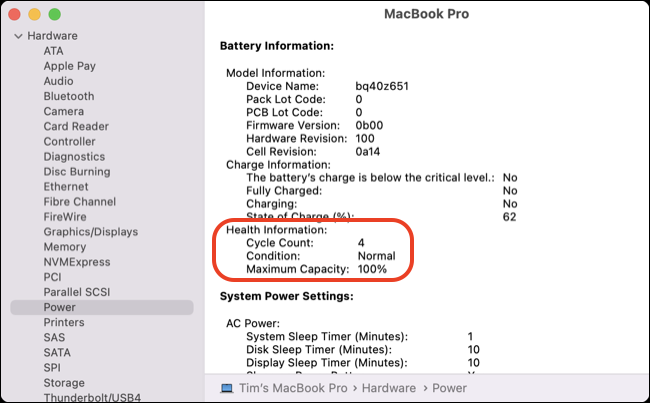Click the Maximum Capacity value line

tap(315, 269)
